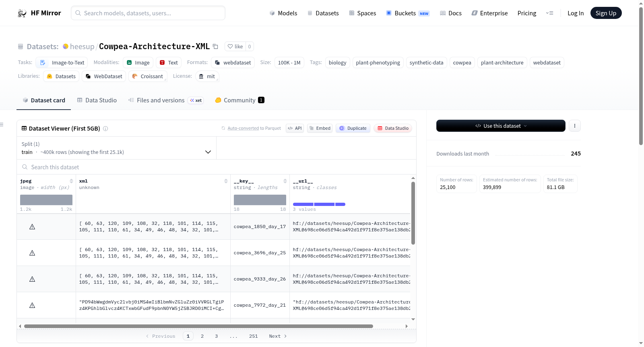The height and width of the screenshot is (347, 644).
Task: Open the heesup profile link
Action: tap(82, 46)
